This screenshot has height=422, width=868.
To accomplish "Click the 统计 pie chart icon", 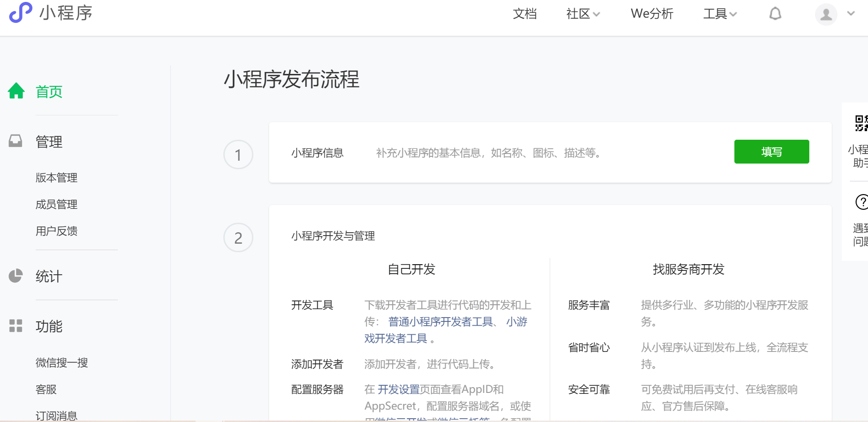I will coord(16,276).
